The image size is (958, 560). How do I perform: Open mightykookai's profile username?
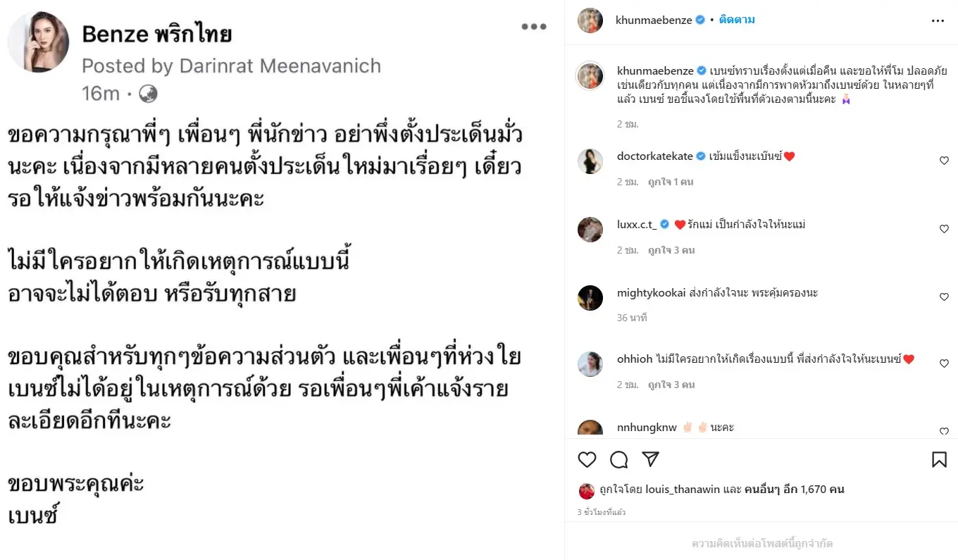coord(651,293)
